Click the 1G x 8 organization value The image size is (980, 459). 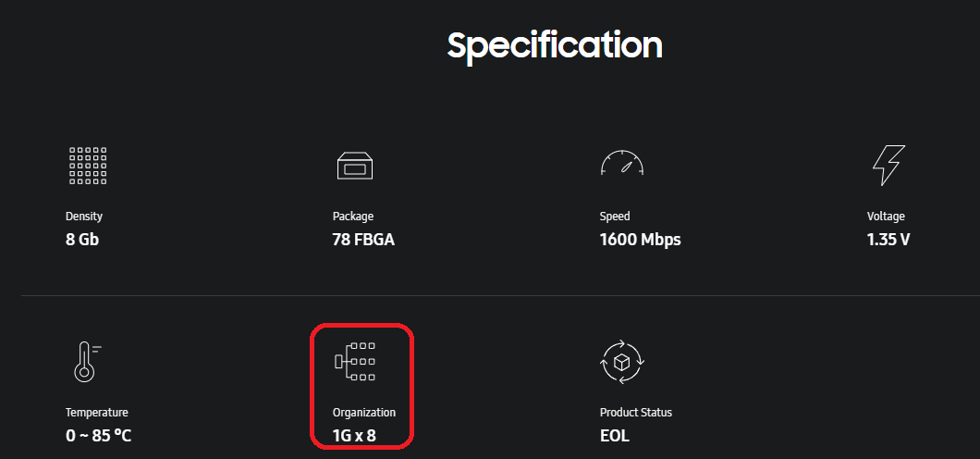(355, 435)
